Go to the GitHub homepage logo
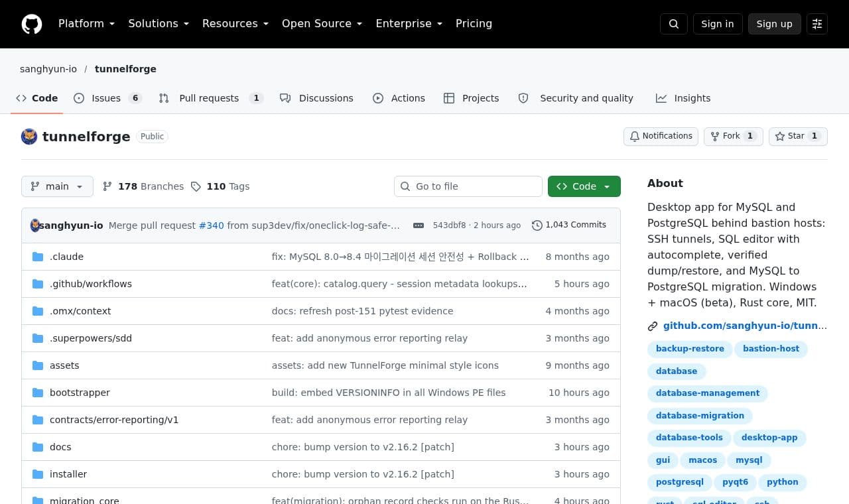 [32, 24]
